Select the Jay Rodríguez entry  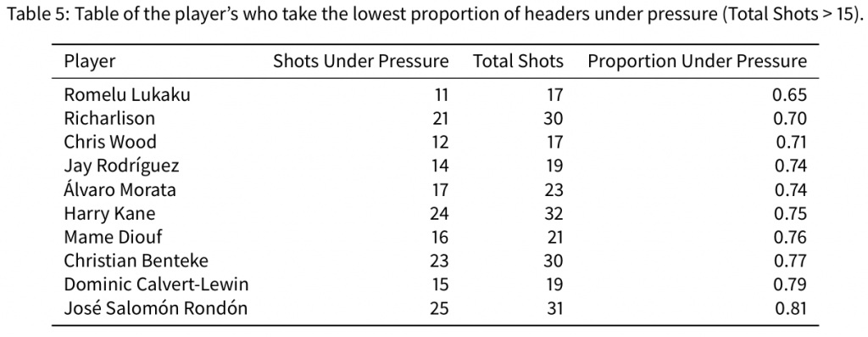click(122, 166)
